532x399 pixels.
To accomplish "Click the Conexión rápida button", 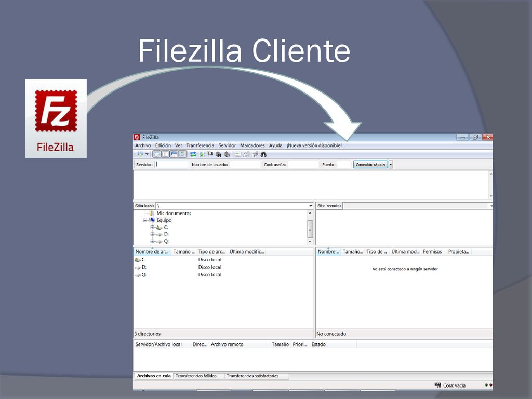I will [x=370, y=165].
